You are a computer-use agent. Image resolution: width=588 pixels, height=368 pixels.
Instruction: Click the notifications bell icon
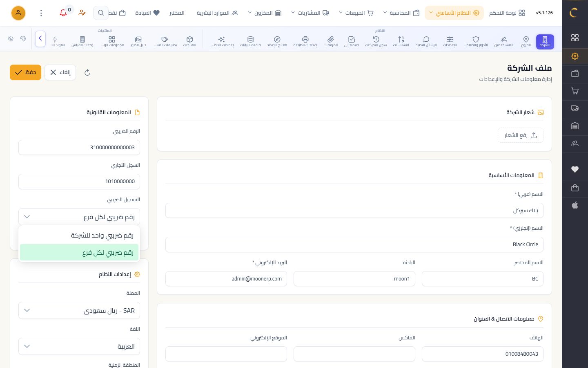tap(63, 13)
